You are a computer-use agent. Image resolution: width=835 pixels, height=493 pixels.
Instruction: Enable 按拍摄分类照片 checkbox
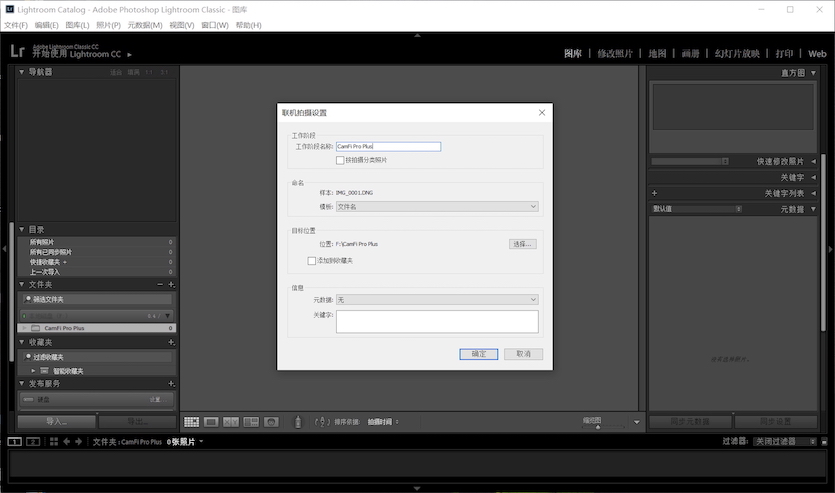(x=340, y=160)
